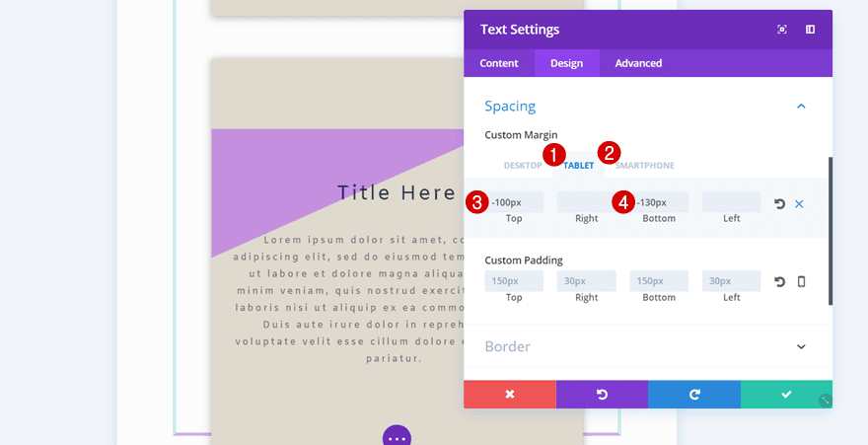Viewport: 868px width, 445px height.
Task: Click the expand-to-fullscreen icon in Text Settings header
Action: pyautogui.click(x=781, y=30)
